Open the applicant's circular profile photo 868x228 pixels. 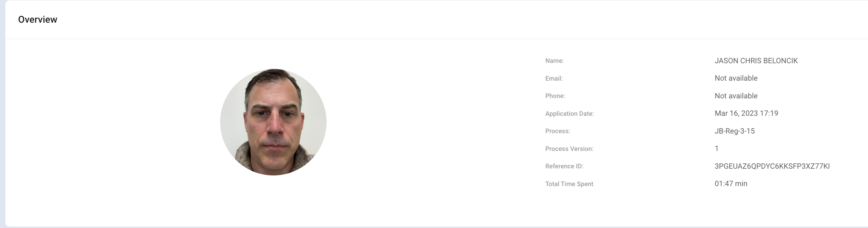pos(273,122)
